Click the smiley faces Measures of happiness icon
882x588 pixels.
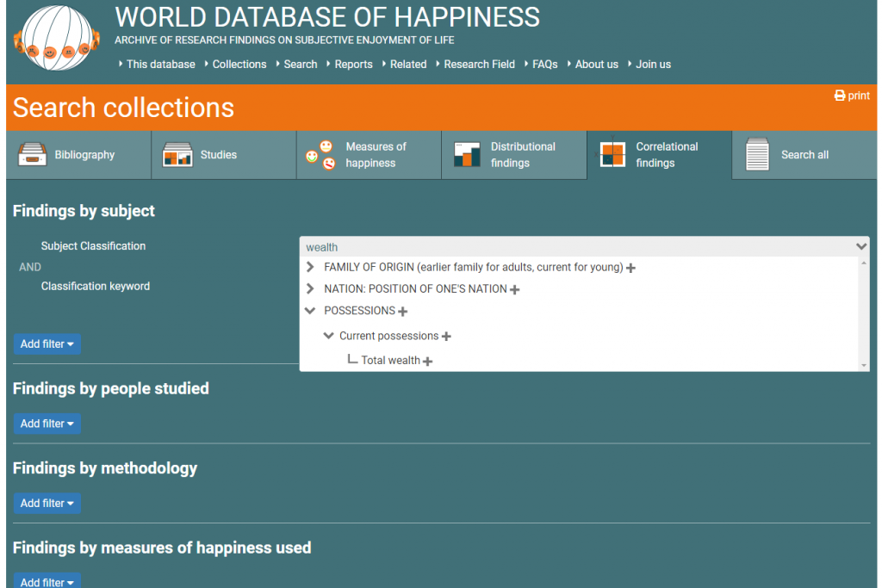pyautogui.click(x=320, y=155)
